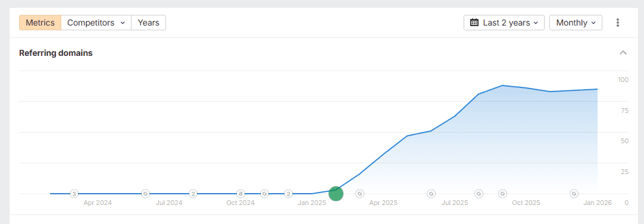Collapse the Referring domains panel chevron

click(623, 53)
